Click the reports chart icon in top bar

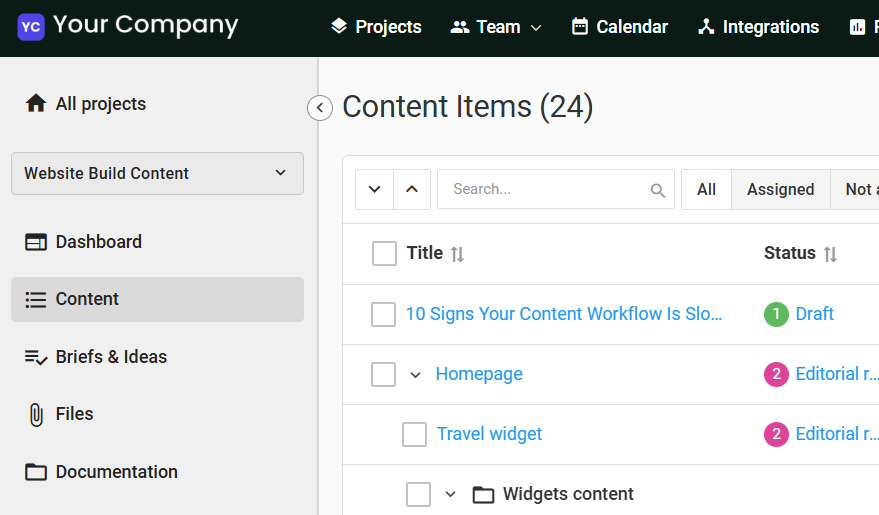(x=857, y=27)
